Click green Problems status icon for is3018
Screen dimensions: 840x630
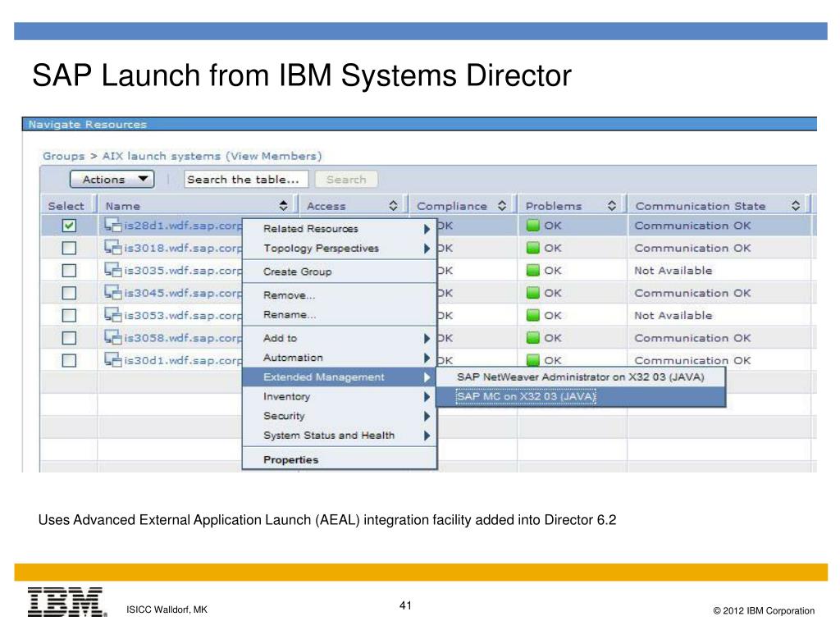(x=532, y=248)
